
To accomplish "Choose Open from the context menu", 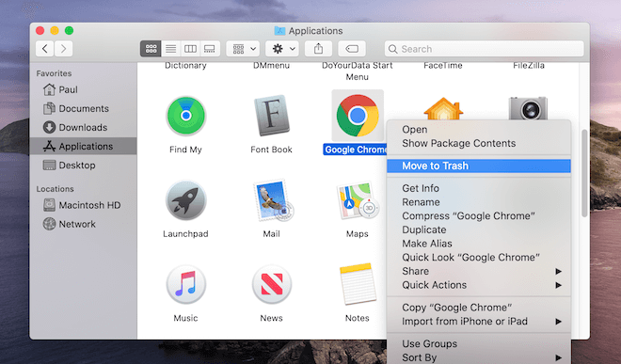I will pos(479,130).
